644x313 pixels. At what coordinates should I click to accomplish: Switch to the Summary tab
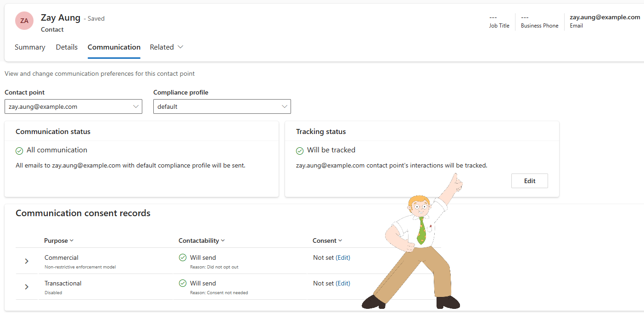(29, 47)
